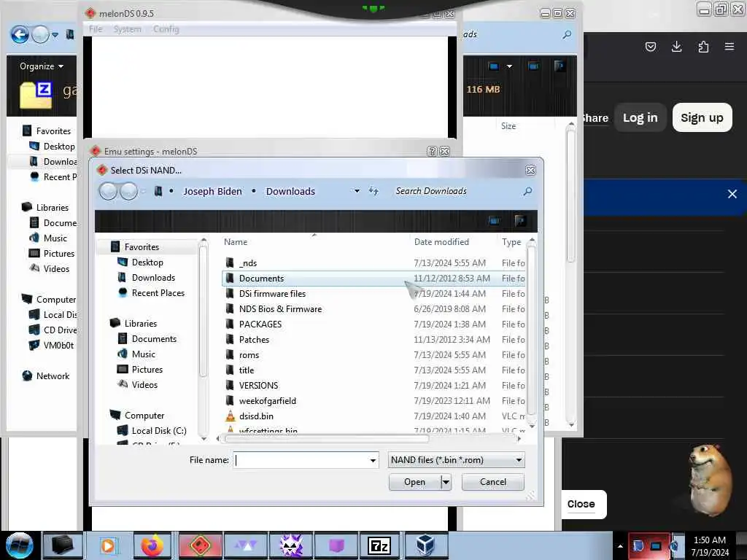Select Pictures library in dialog sidebar
This screenshot has width=747, height=560.
(x=147, y=369)
